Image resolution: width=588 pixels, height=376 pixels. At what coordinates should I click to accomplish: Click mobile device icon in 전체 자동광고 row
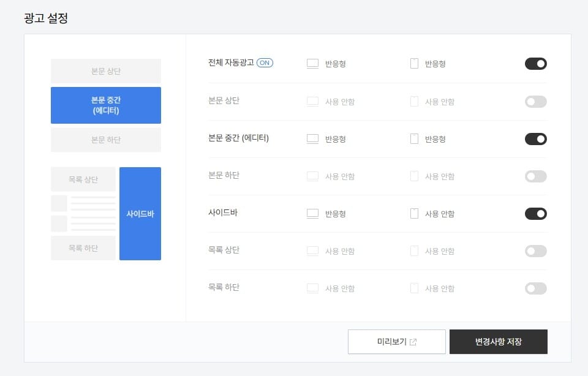414,63
